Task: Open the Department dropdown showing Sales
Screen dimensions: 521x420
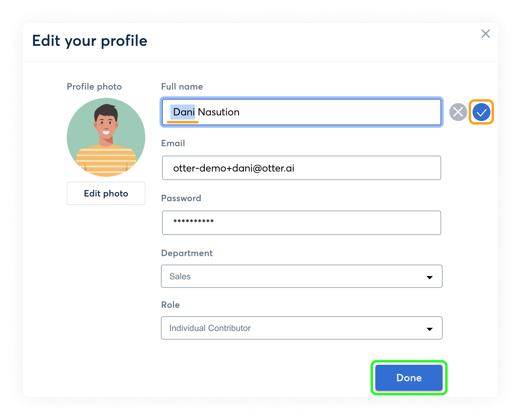Action: point(302,276)
